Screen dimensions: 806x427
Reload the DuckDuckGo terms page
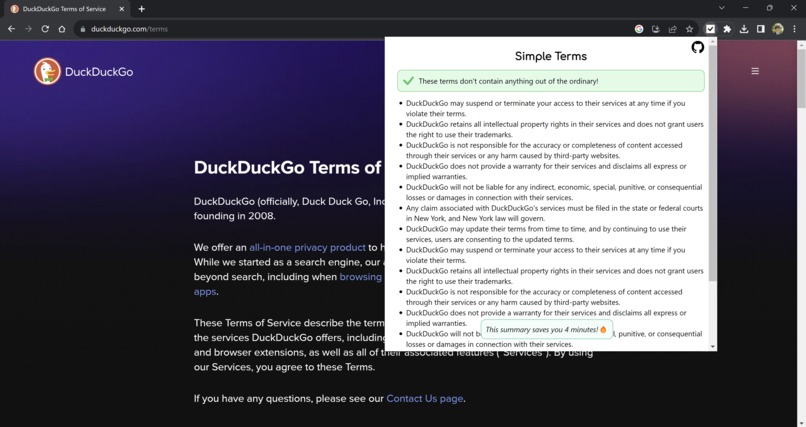pyautogui.click(x=45, y=29)
